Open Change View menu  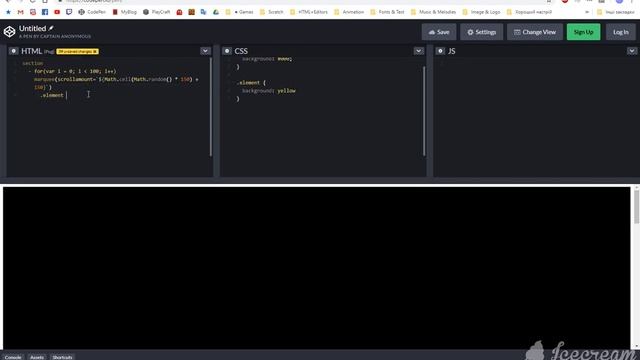(535, 32)
